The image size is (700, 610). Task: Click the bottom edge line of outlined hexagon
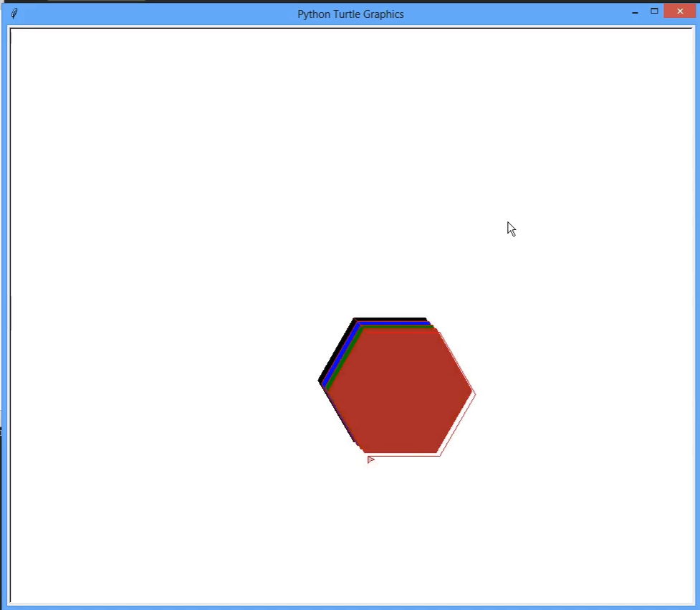tap(405, 456)
